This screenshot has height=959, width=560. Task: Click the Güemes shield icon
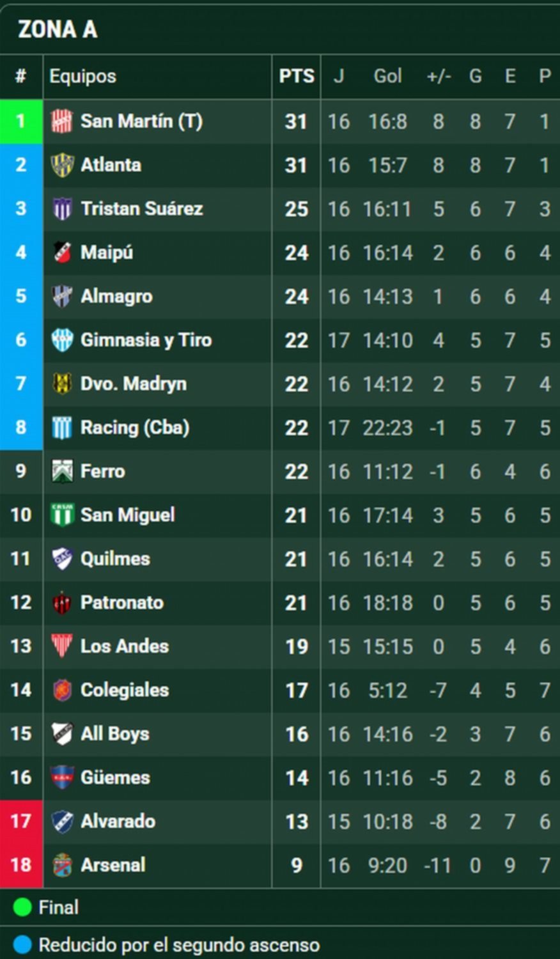(62, 777)
